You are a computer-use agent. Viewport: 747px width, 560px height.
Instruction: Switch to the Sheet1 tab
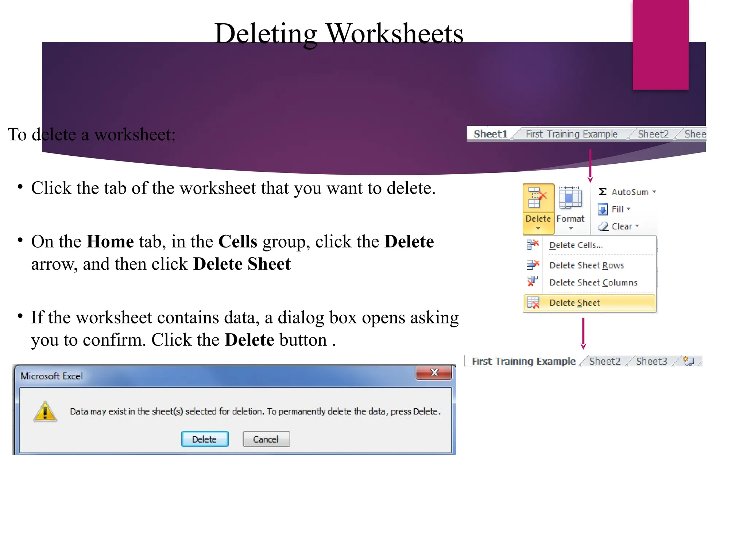click(490, 134)
